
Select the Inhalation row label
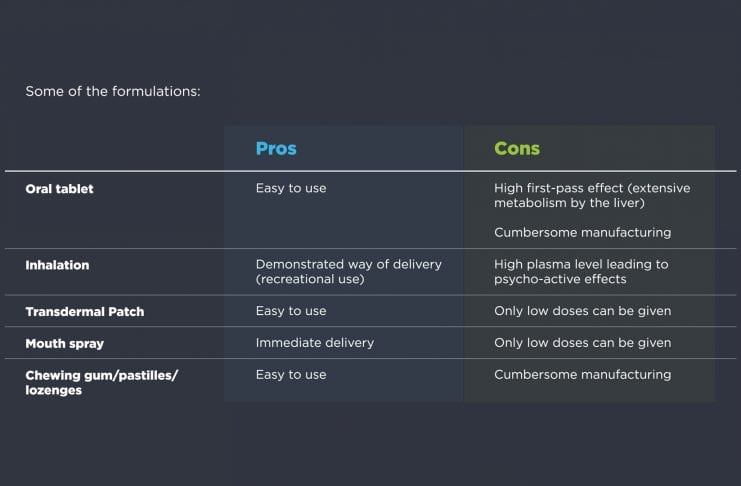57,265
